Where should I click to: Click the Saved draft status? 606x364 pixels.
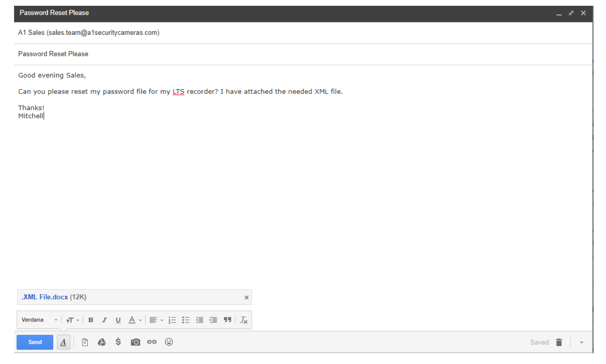pyautogui.click(x=539, y=342)
